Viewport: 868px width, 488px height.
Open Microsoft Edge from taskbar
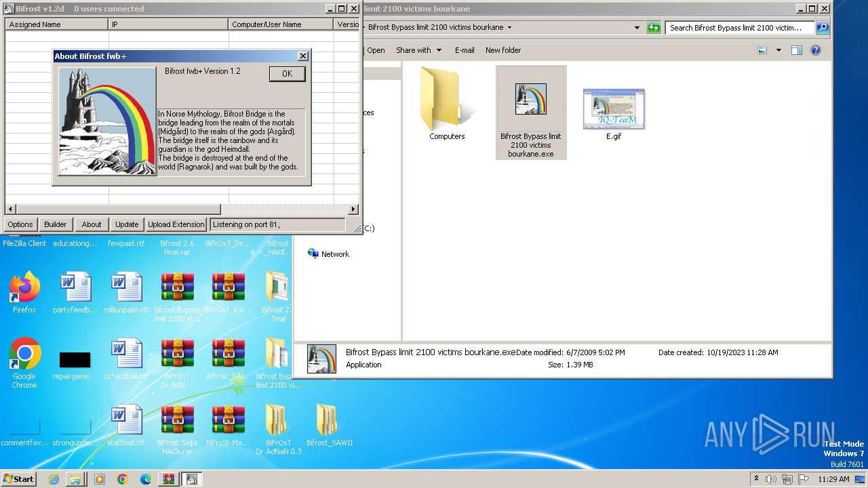(146, 479)
